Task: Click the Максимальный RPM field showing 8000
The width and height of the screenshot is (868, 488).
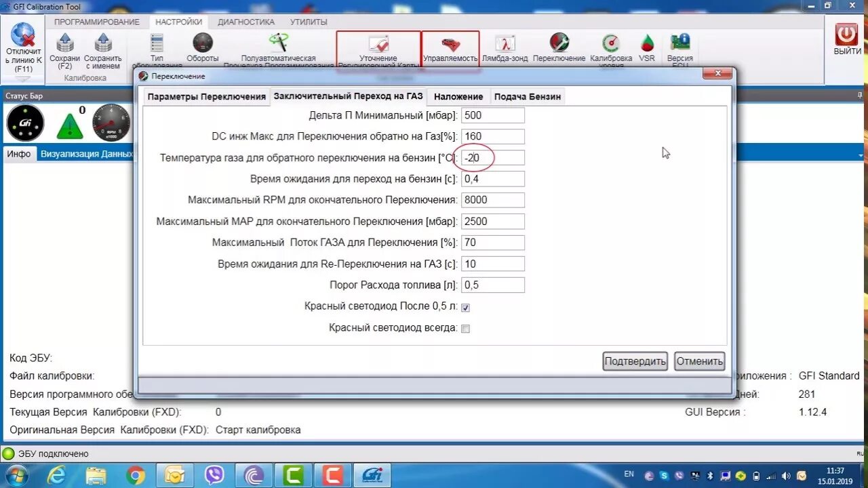Action: pyautogui.click(x=493, y=200)
